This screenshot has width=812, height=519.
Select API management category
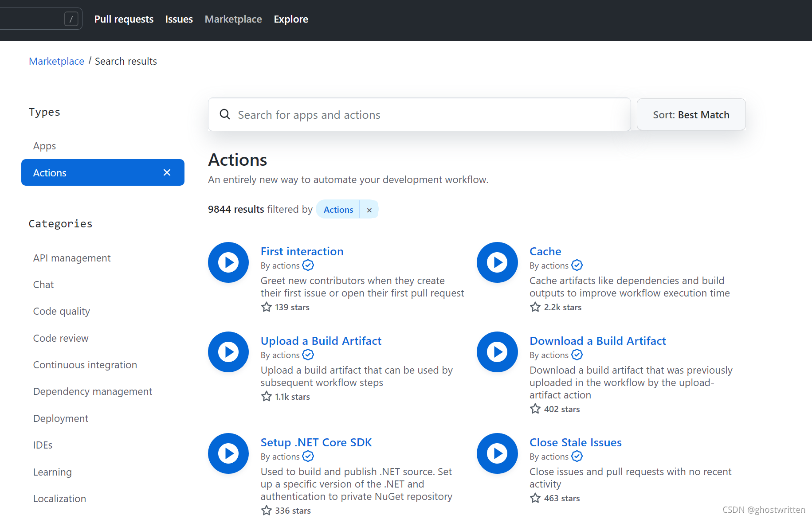point(72,258)
